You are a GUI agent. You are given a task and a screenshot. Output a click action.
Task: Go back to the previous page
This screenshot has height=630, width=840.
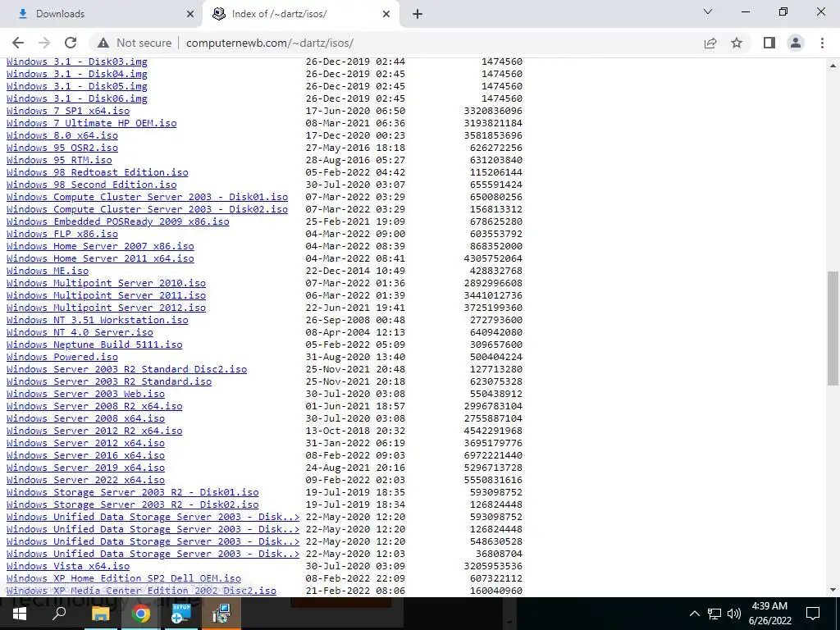pyautogui.click(x=18, y=43)
